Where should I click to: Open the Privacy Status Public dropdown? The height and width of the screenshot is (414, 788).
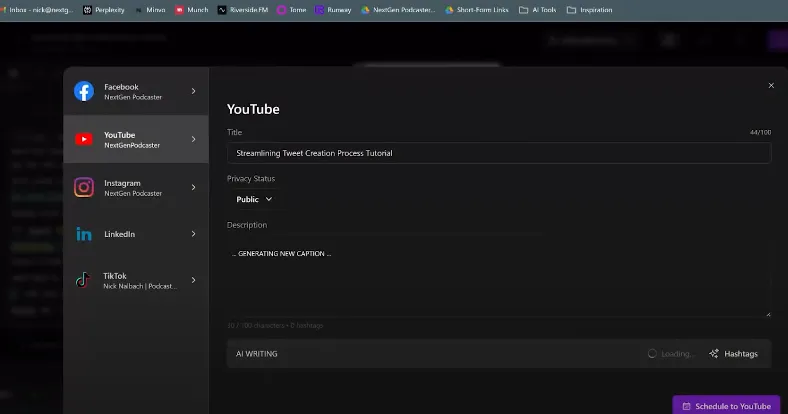tap(254, 199)
